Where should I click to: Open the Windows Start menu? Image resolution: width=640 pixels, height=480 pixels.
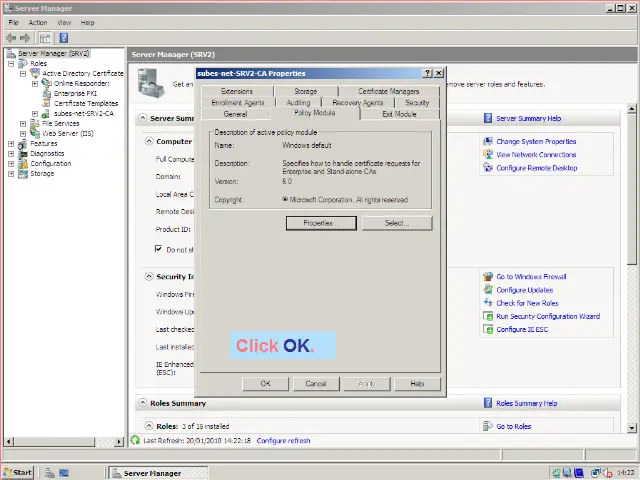(18, 472)
